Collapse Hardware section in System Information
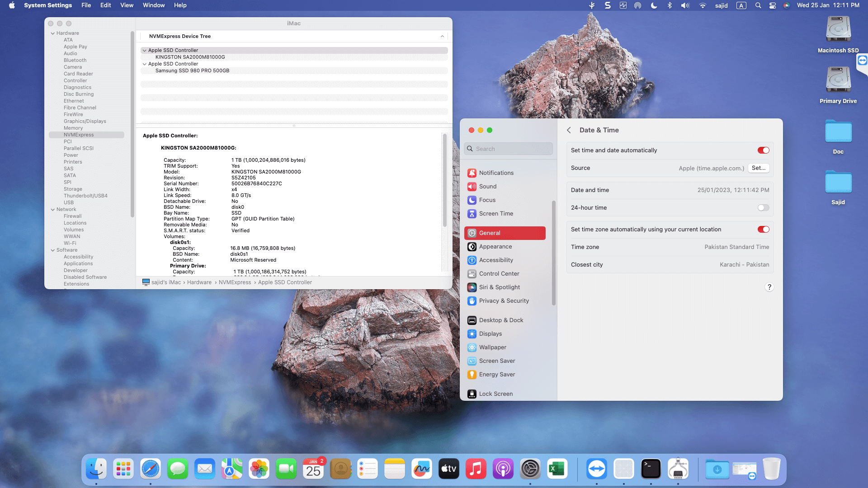The image size is (868, 488). (x=53, y=33)
